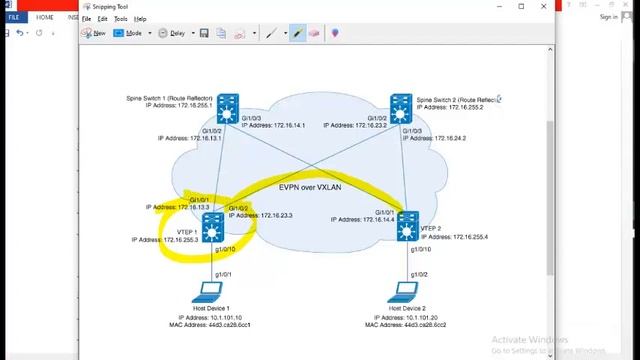
Task: Copy the snip to clipboard
Action: tap(221, 33)
